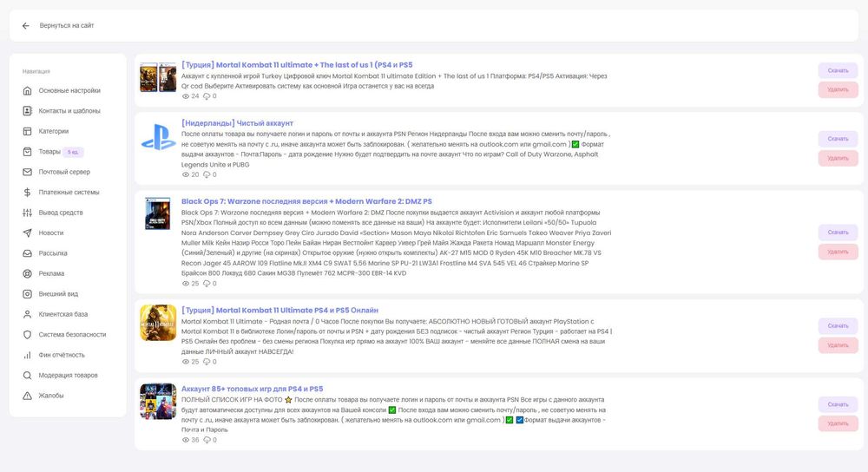Open Фин отчётность page
This screenshot has width=868, height=472.
pyautogui.click(x=62, y=355)
